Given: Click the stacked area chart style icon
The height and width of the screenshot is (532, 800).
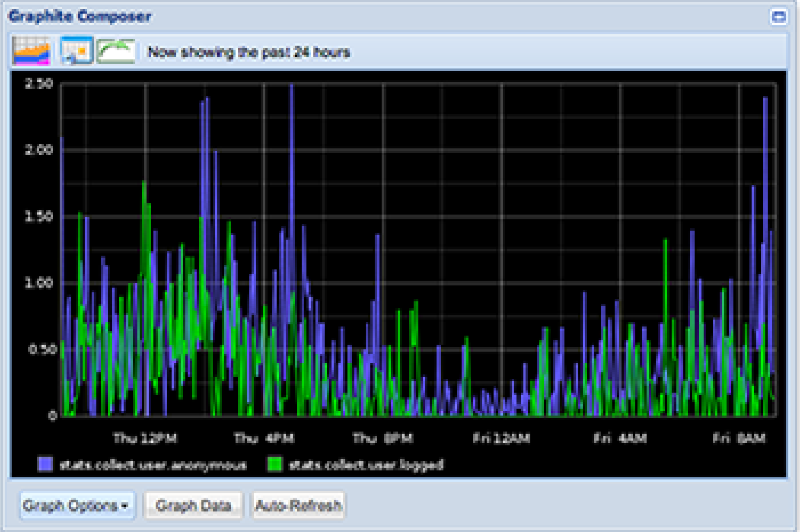Looking at the screenshot, I should [x=32, y=50].
